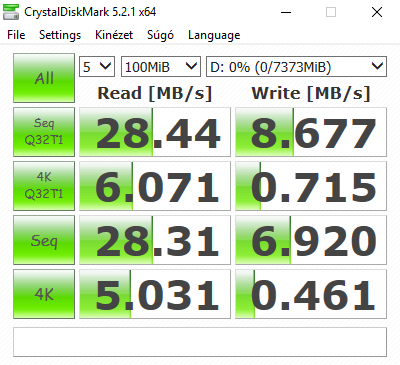Start the Seq Q32T1 test

pyautogui.click(x=44, y=132)
